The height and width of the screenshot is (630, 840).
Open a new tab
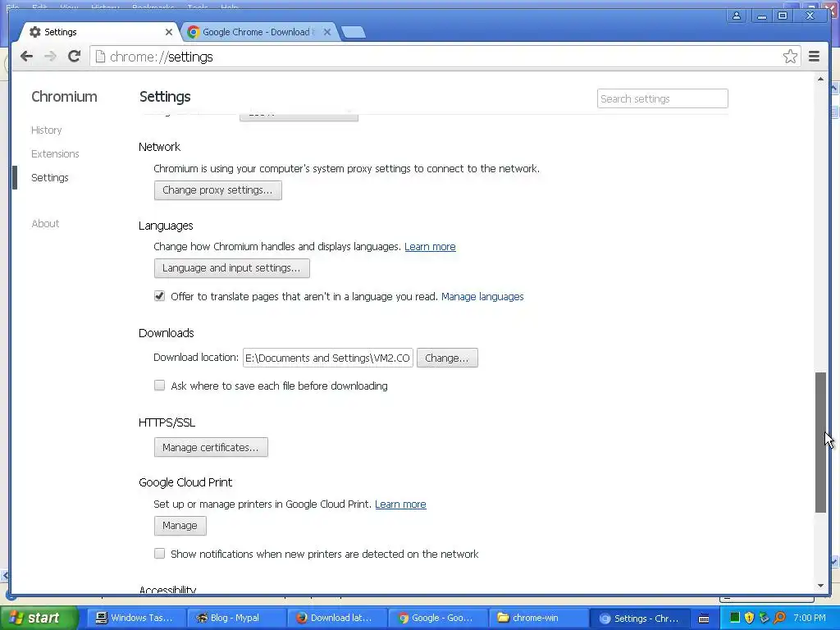pyautogui.click(x=353, y=32)
